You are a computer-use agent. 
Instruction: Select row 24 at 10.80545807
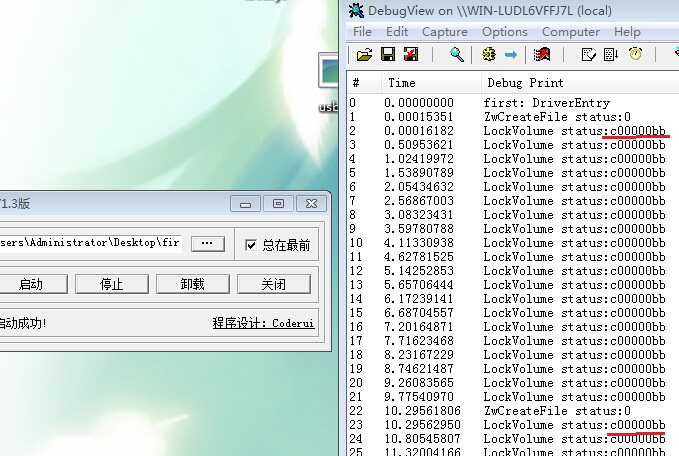[x=513, y=439]
